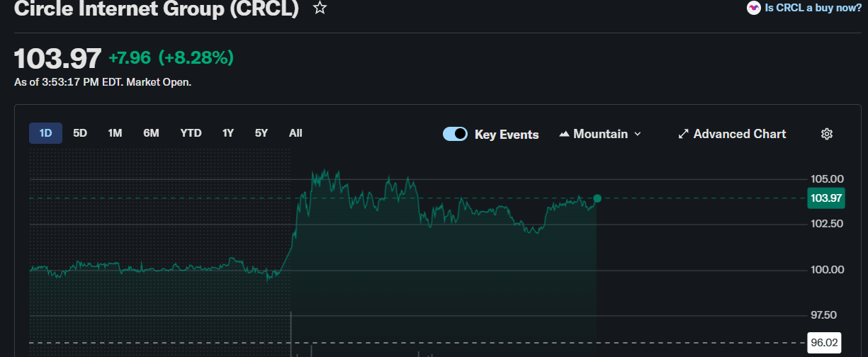Viewport: 868px width, 357px height.
Task: Click the Key Events label
Action: [x=507, y=135]
